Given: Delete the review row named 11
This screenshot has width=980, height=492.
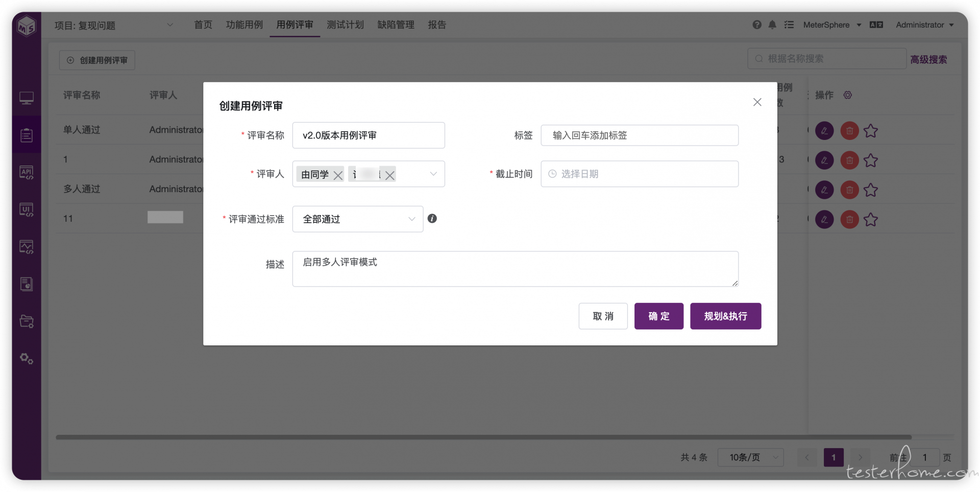Looking at the screenshot, I should pyautogui.click(x=849, y=220).
